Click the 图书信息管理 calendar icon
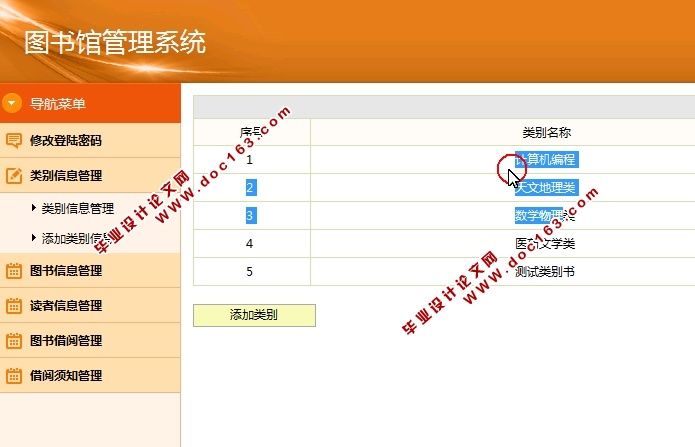The width and height of the screenshot is (695, 447). tap(13, 271)
